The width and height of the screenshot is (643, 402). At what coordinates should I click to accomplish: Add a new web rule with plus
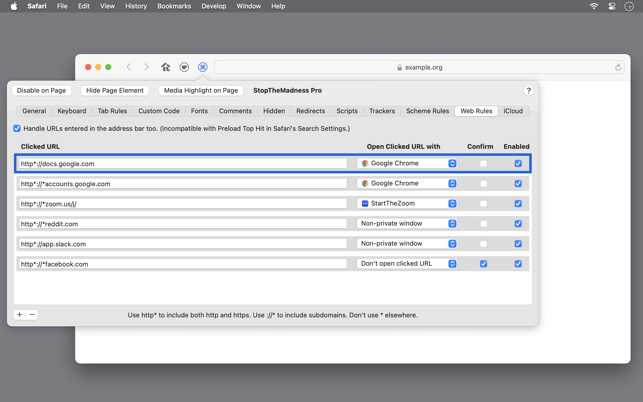click(19, 315)
